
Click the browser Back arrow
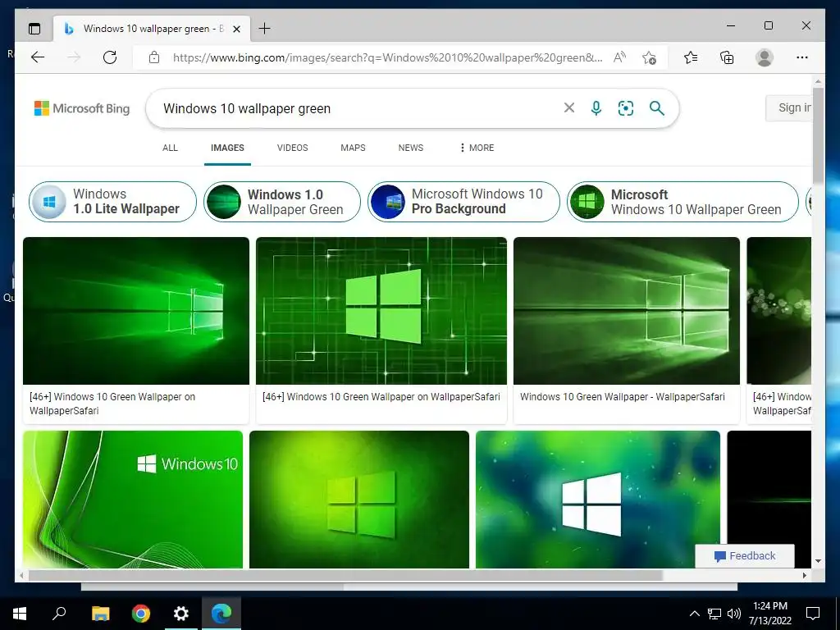[38, 57]
